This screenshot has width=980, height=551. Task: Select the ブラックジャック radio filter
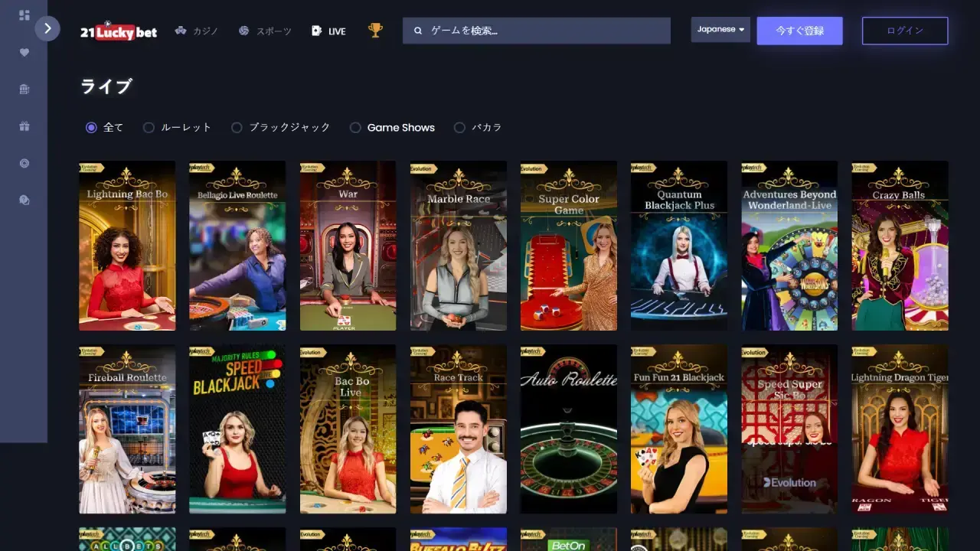(x=237, y=128)
